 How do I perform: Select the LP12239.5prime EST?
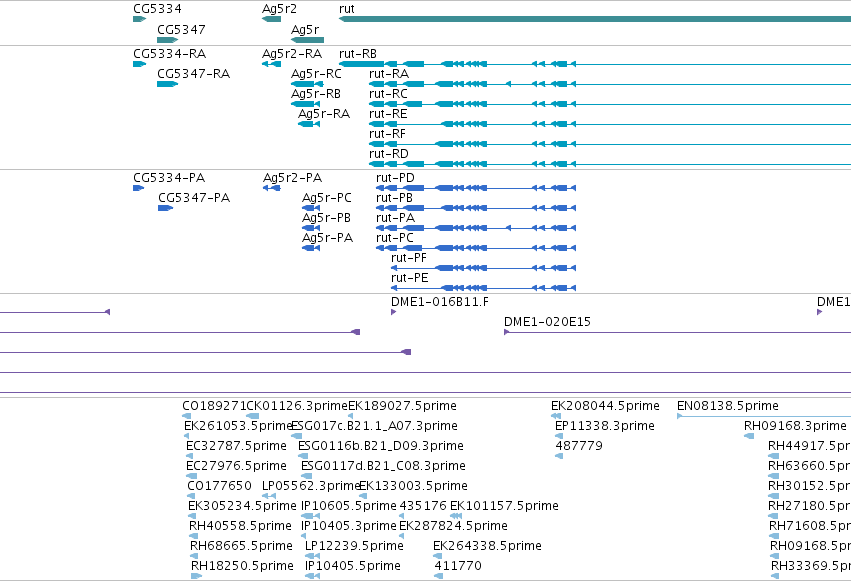[312, 556]
